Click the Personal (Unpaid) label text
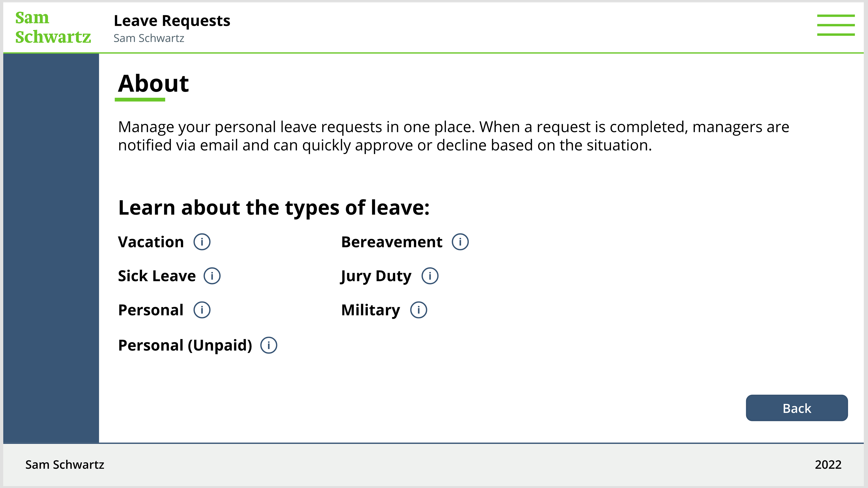868x488 pixels. click(x=185, y=345)
